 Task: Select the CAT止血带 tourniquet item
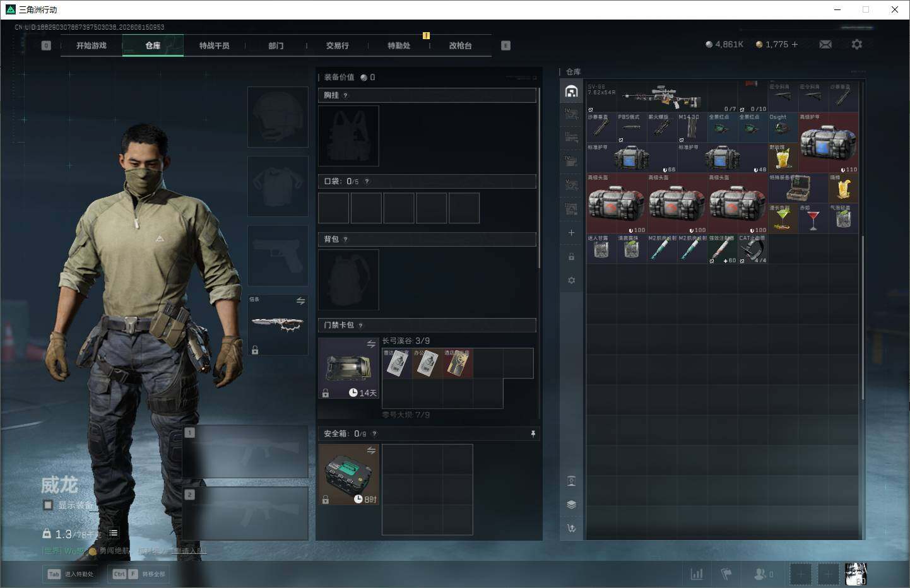click(x=753, y=249)
